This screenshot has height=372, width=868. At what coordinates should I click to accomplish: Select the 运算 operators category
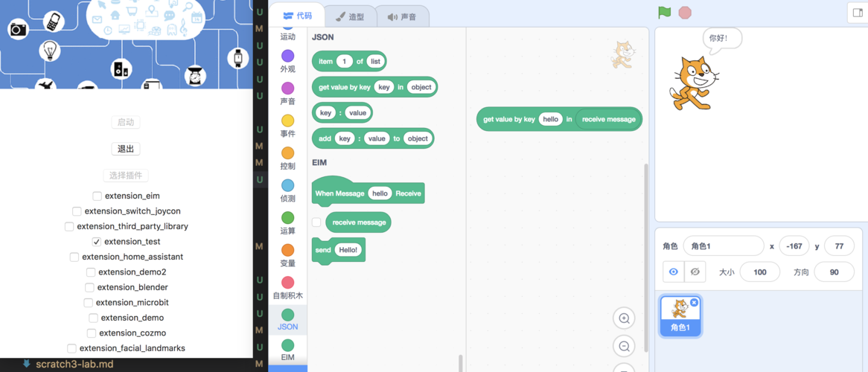pos(288,222)
